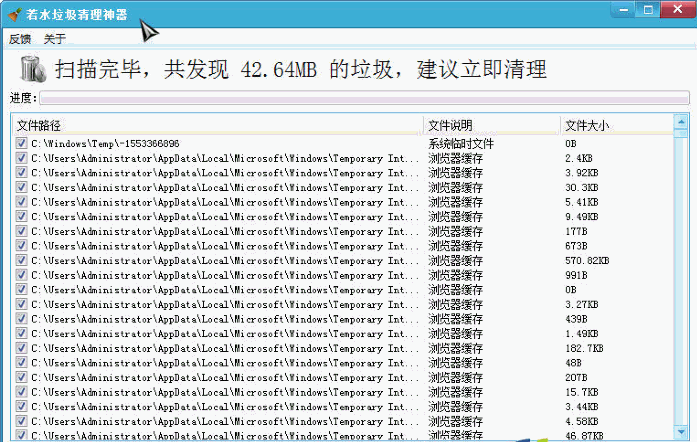Viewport: 697px width, 442px height.
Task: Uncheck the 570.82KB browser cache row
Action: [x=21, y=260]
